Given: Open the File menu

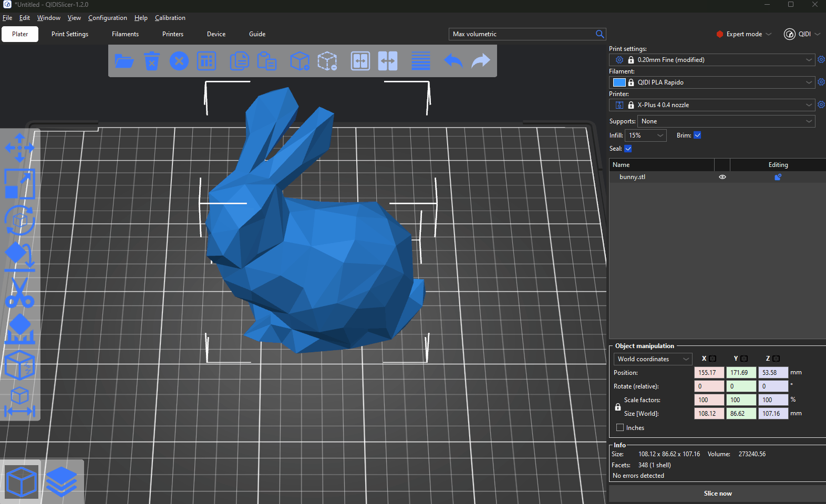Looking at the screenshot, I should click(7, 18).
